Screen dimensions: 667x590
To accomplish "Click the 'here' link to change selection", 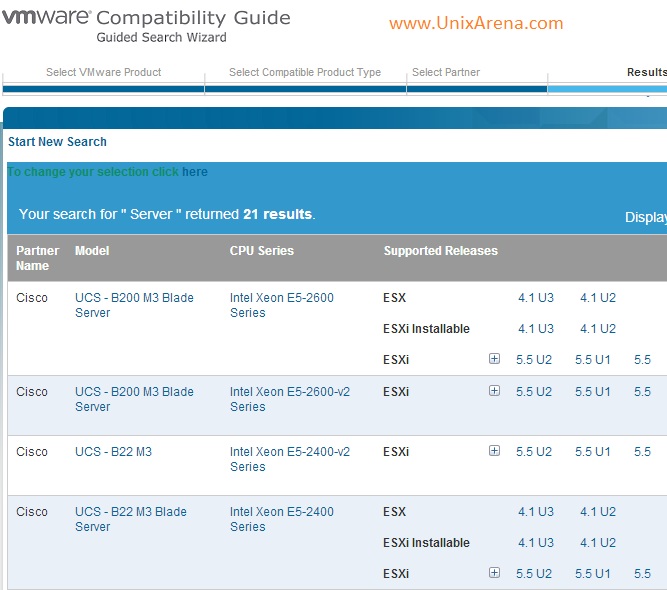I will click(195, 171).
